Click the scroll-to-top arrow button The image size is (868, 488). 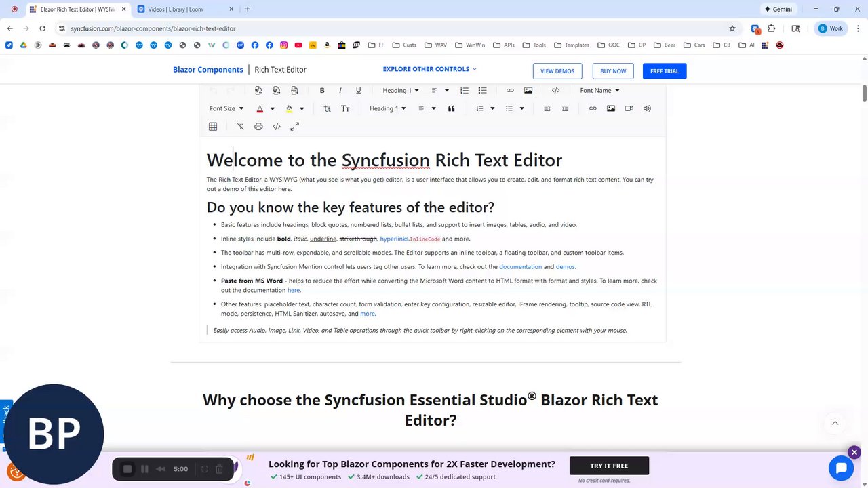tap(835, 423)
